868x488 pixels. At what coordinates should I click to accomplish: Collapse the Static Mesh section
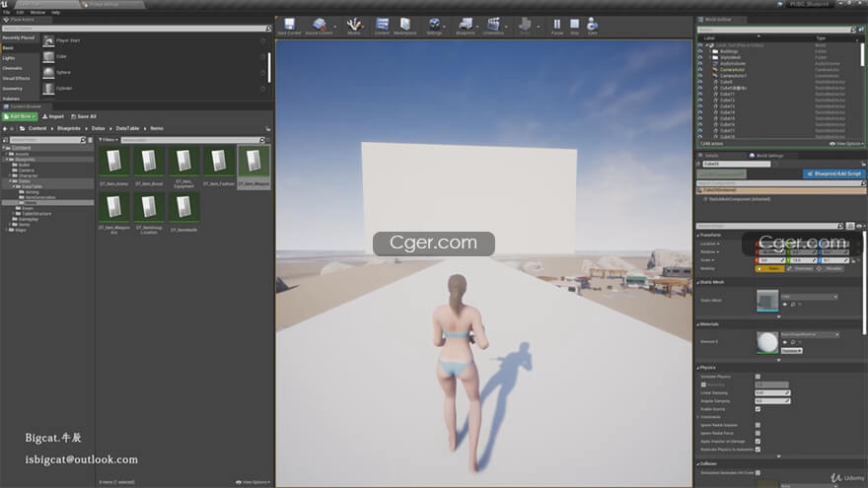tap(698, 282)
